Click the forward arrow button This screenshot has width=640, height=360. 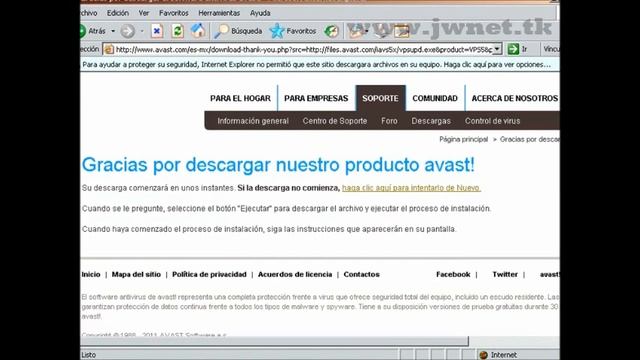coord(127,31)
